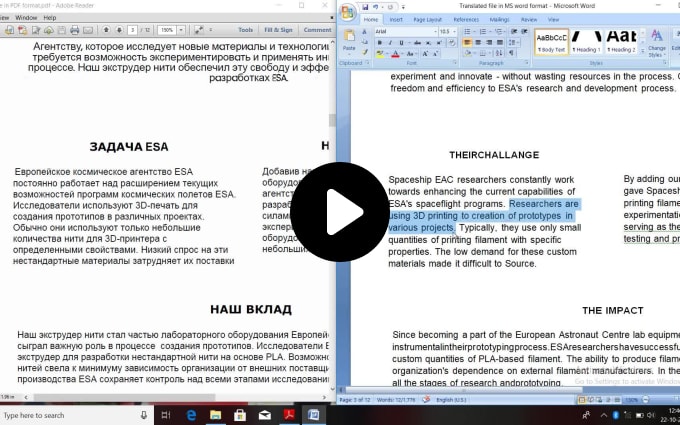Apply the yellow text highlight color

[x=380, y=54]
